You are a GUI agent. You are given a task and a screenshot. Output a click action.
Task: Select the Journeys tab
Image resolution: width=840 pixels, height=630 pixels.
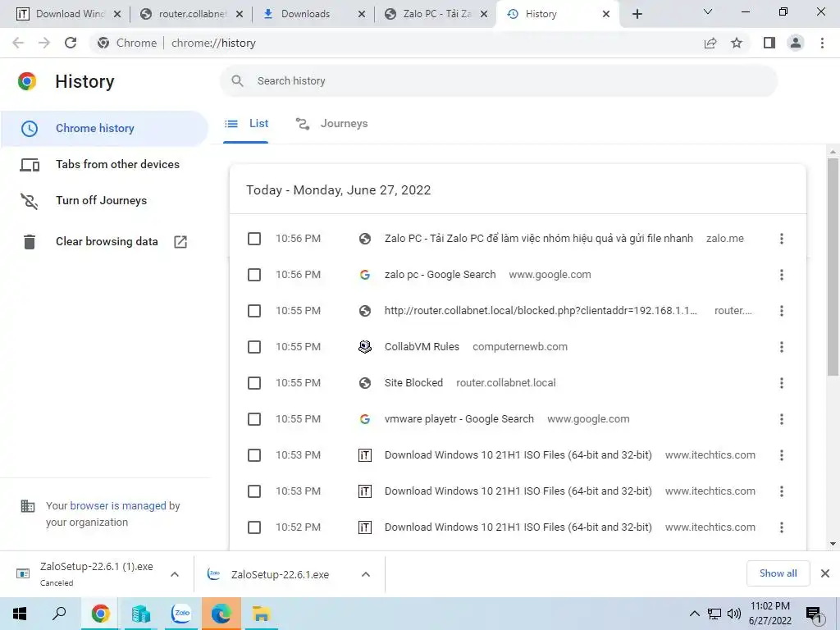click(x=332, y=124)
